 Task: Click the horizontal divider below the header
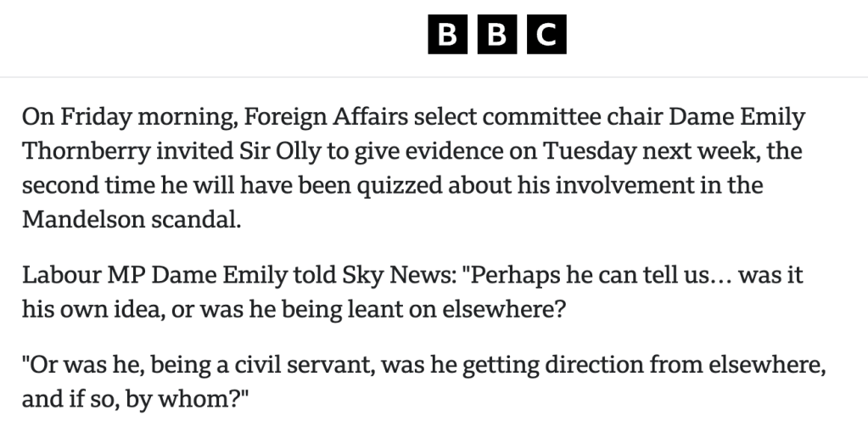click(434, 77)
